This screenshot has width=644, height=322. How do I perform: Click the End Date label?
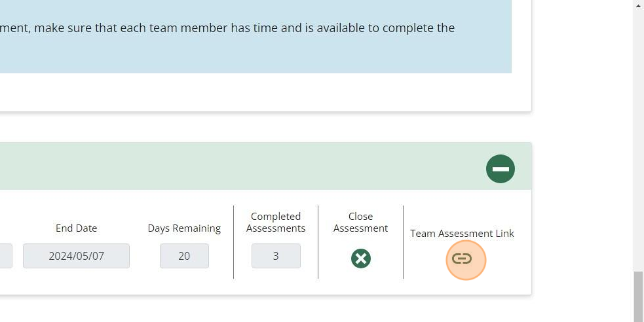tap(77, 228)
